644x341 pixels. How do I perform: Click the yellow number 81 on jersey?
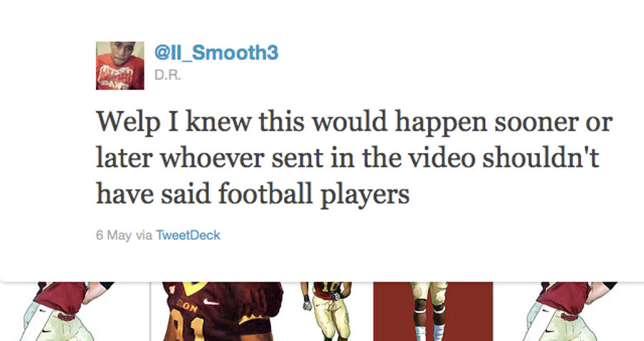coord(188,328)
